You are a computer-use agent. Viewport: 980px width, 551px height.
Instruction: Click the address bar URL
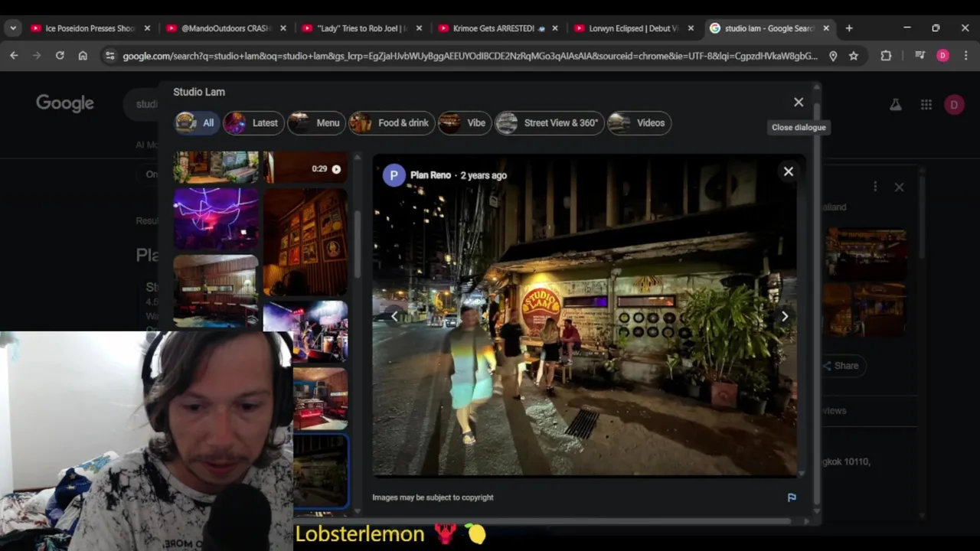pyautogui.click(x=470, y=56)
